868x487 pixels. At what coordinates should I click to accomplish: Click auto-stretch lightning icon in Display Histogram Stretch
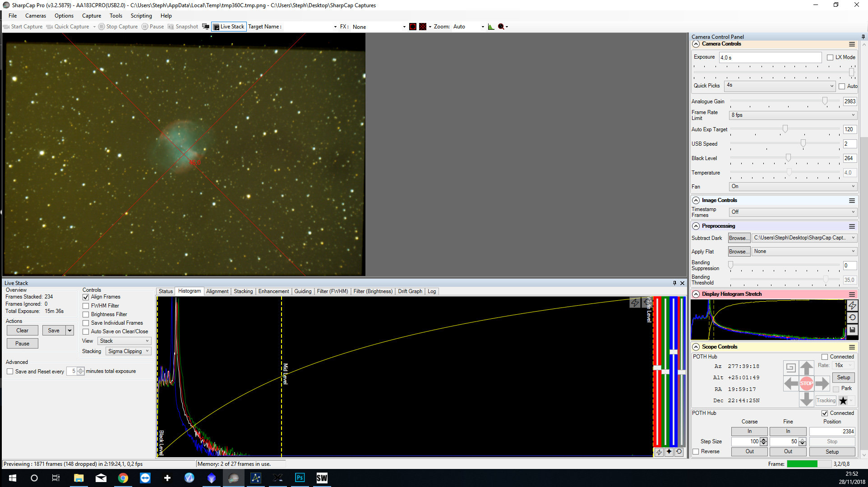pos(852,305)
